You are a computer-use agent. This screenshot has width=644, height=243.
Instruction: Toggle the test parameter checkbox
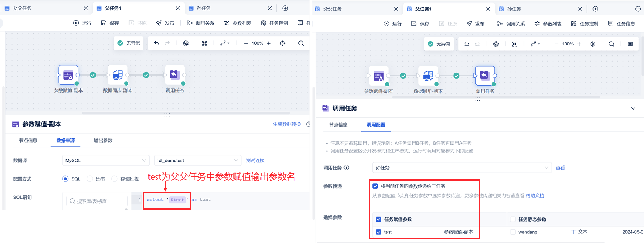click(x=379, y=232)
